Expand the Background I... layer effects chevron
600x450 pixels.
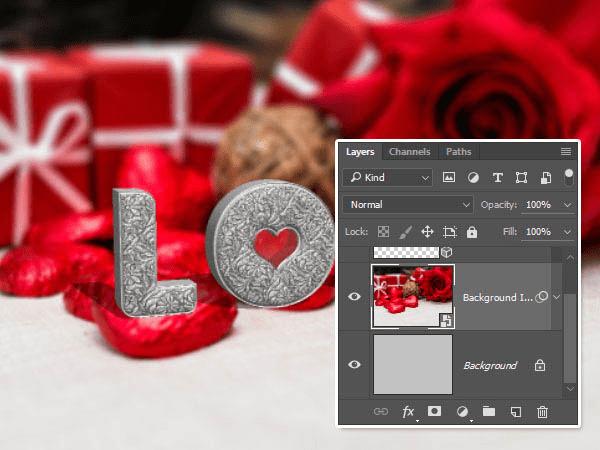coord(556,297)
